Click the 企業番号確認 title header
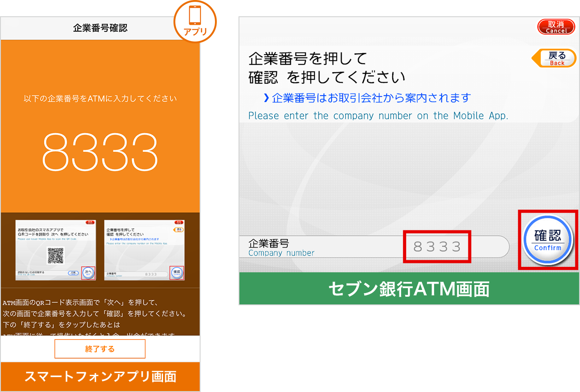 coord(100,28)
